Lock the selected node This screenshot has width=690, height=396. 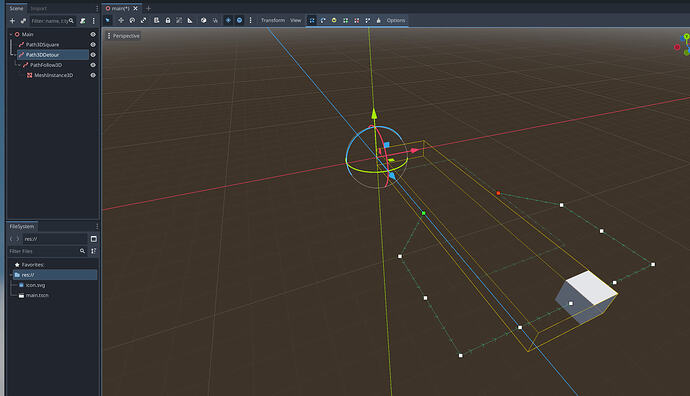[x=168, y=20]
